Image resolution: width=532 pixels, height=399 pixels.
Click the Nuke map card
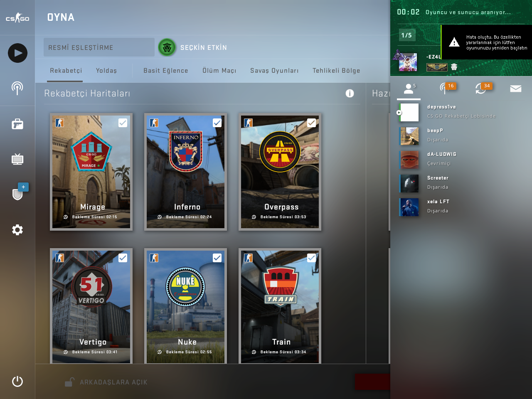(186, 306)
